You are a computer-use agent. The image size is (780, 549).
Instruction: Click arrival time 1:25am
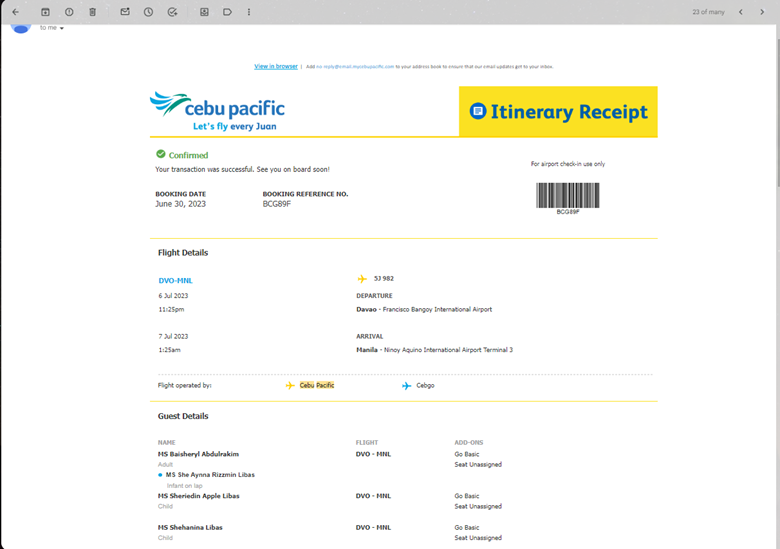(169, 350)
